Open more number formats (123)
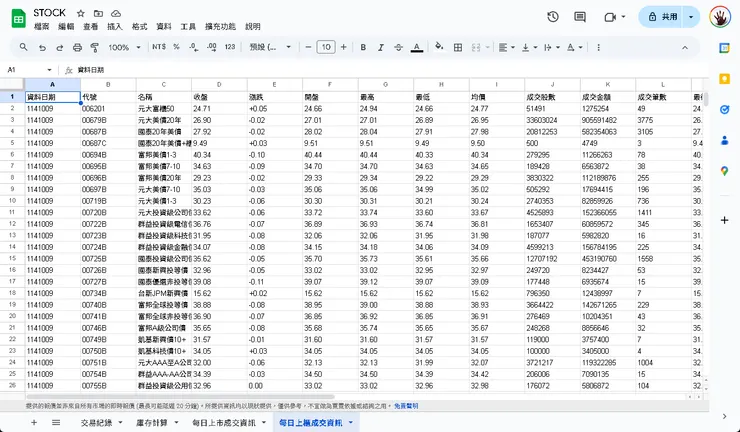 tap(230, 47)
